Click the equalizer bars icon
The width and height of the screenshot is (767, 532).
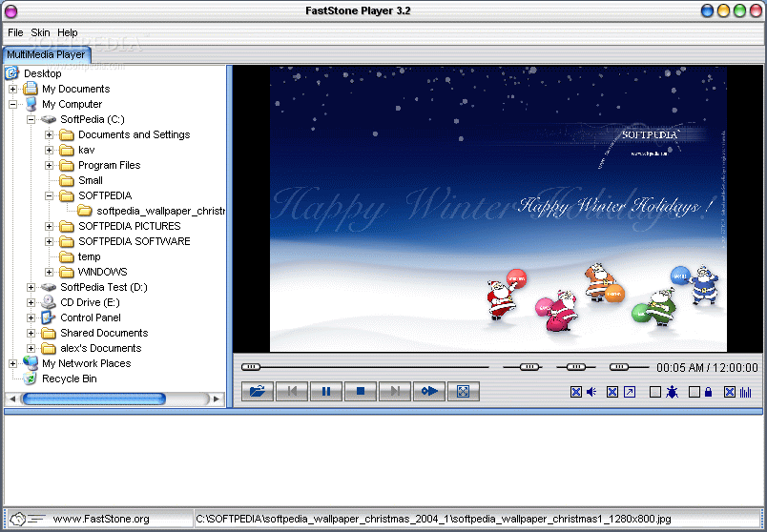tap(745, 392)
